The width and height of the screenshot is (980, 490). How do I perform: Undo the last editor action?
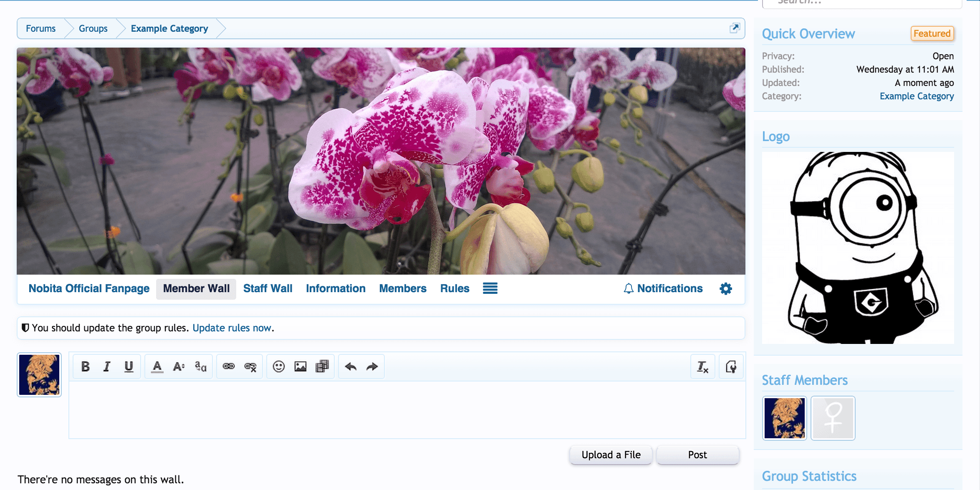click(x=351, y=366)
